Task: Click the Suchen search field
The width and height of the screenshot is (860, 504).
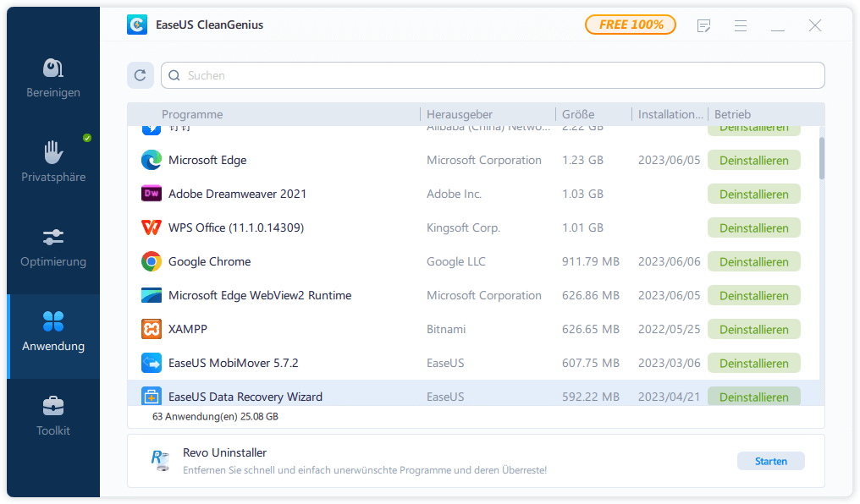Action: [493, 75]
